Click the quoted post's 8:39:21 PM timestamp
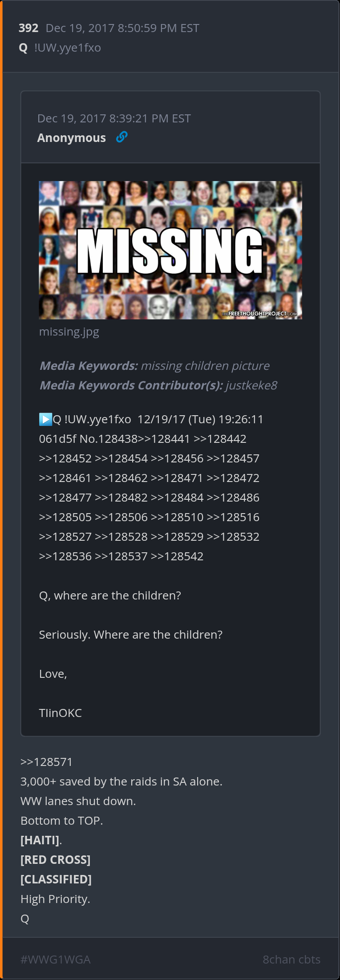 114,118
